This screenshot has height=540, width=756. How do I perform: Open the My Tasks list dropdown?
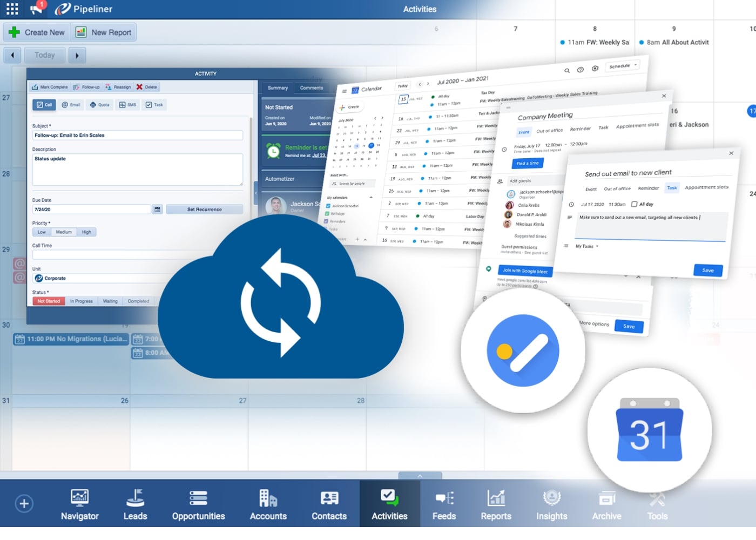click(588, 246)
